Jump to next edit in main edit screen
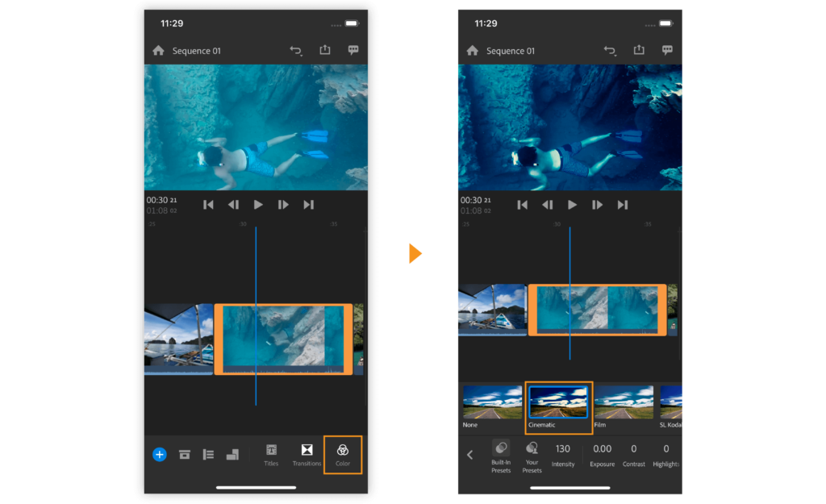Viewport: 826px width, 504px height. (309, 205)
